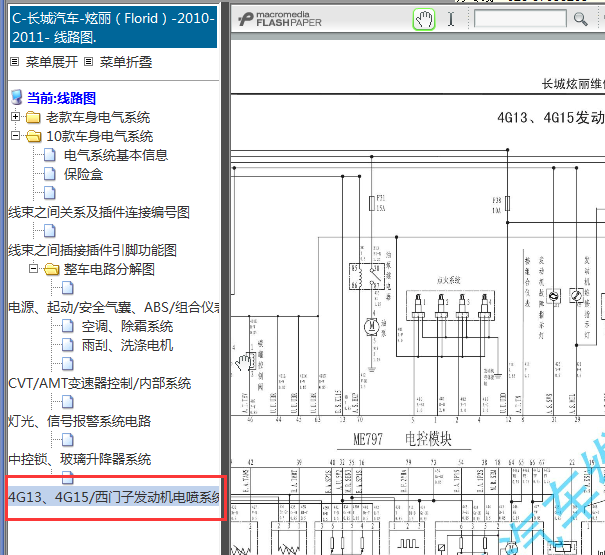605x555 pixels.
Task: Open 线束之间插接插件引脚功能图 page
Action: click(x=92, y=250)
